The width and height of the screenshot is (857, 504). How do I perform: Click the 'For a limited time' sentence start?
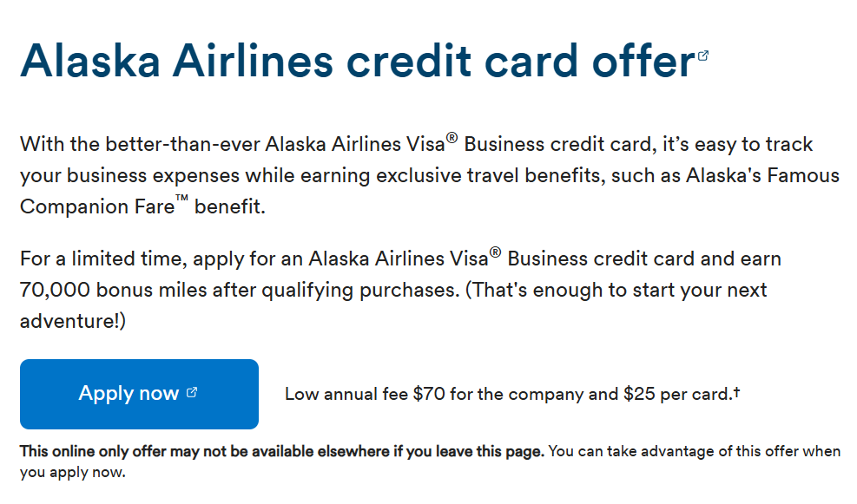[x=103, y=259]
